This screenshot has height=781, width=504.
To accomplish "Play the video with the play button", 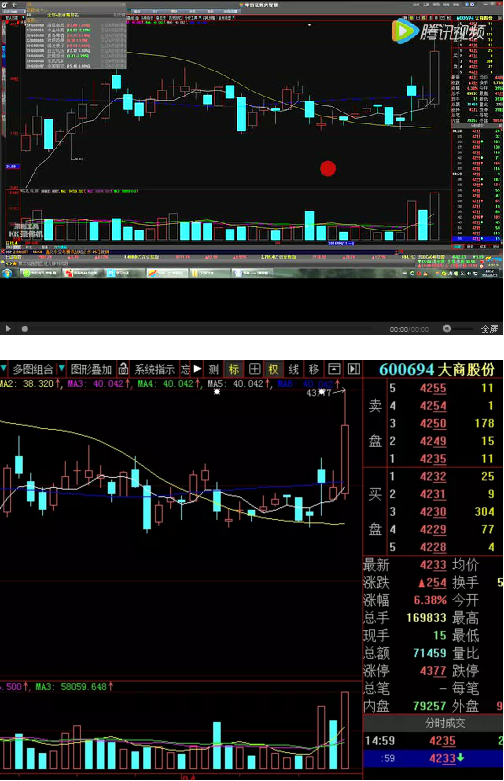I will [x=8, y=328].
